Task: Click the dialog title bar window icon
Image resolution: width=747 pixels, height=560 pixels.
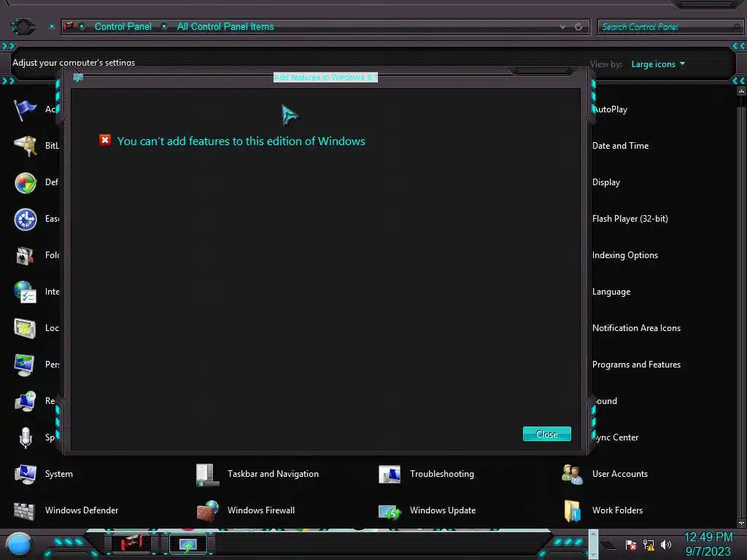Action: click(x=78, y=77)
